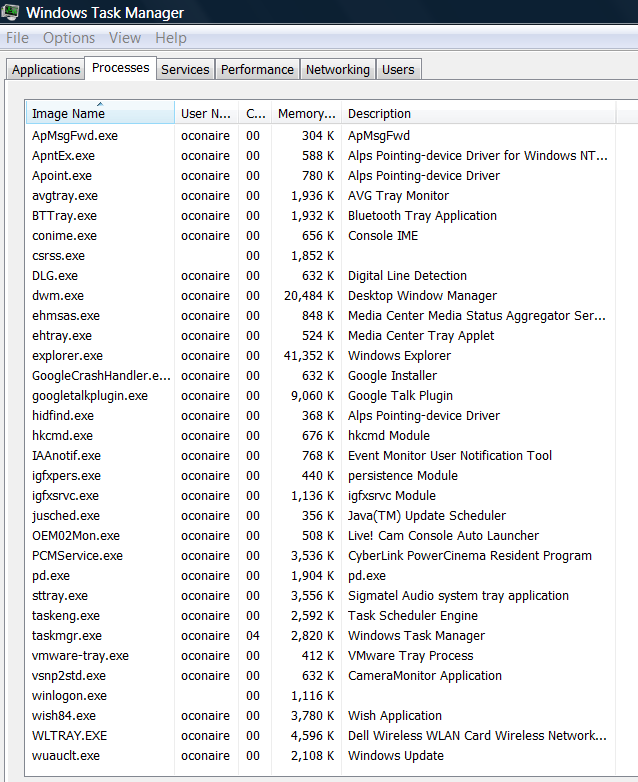Click the Desktop Window Manager description
638x782 pixels.
(422, 296)
